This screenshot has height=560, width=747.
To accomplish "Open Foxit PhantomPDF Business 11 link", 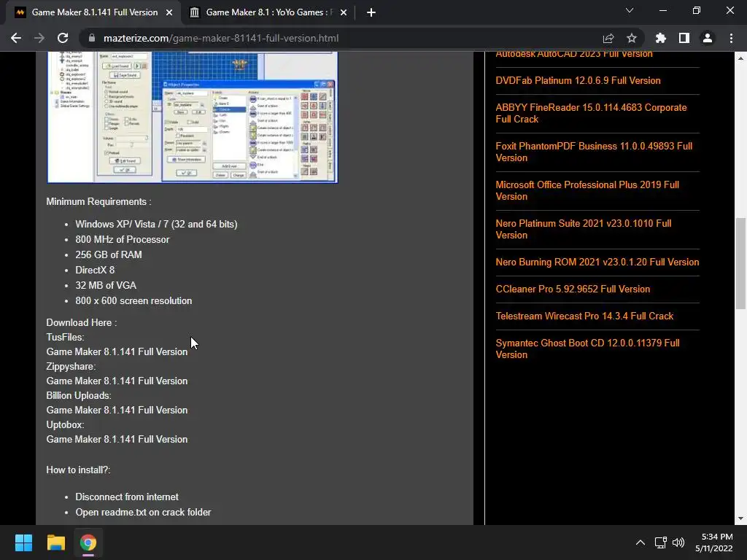I will 594,152.
